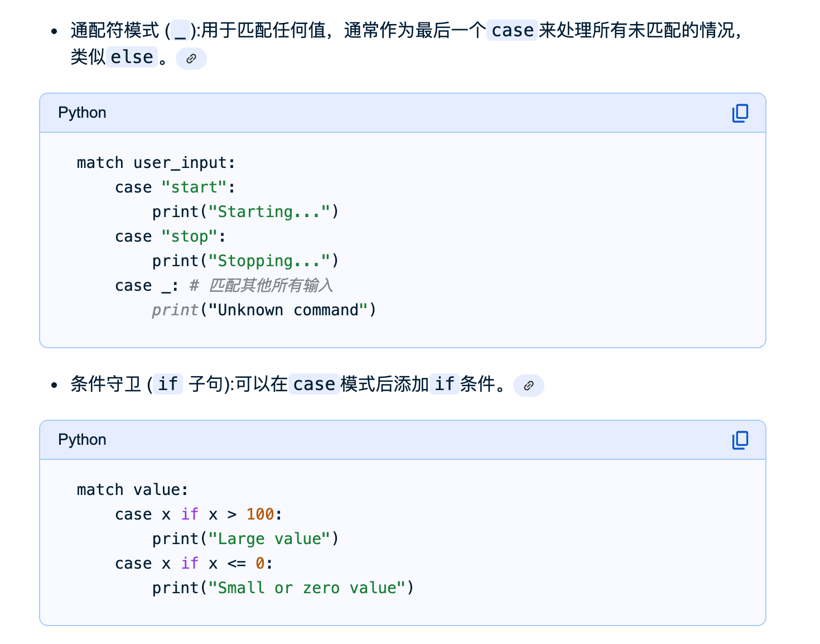820x644 pixels.
Task: Open the source link icon after else
Action: (x=191, y=59)
